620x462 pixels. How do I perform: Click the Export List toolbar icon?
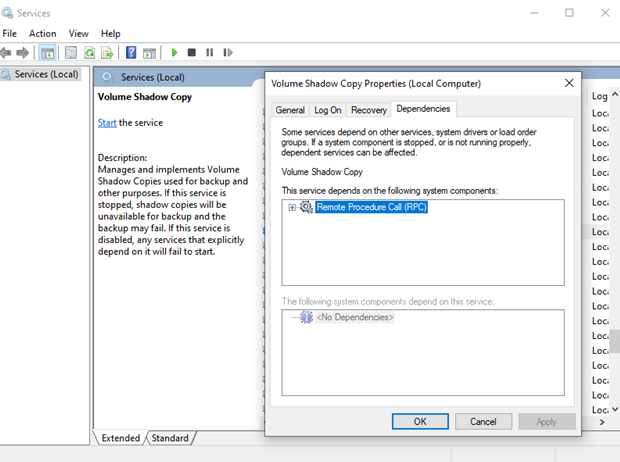click(x=107, y=53)
